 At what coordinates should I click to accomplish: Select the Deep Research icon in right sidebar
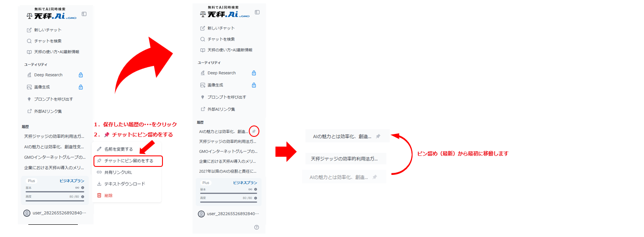click(x=203, y=73)
